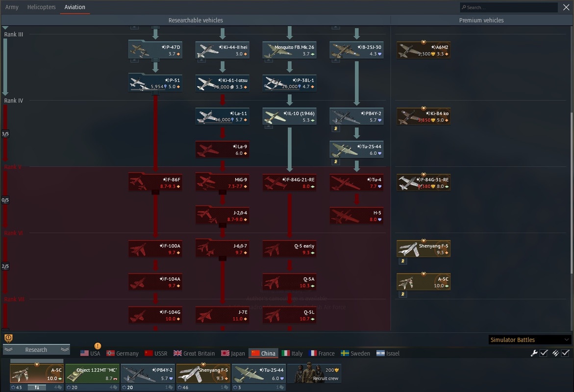
Task: Select the Tu-4 bomber card
Action: (356, 183)
